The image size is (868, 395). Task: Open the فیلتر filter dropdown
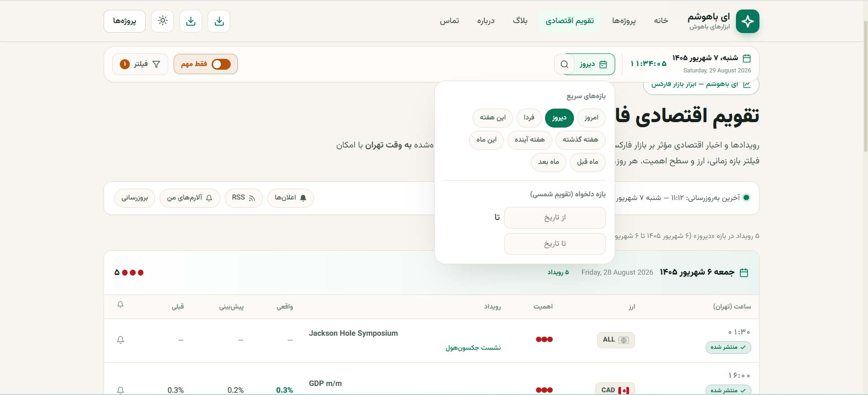(140, 64)
